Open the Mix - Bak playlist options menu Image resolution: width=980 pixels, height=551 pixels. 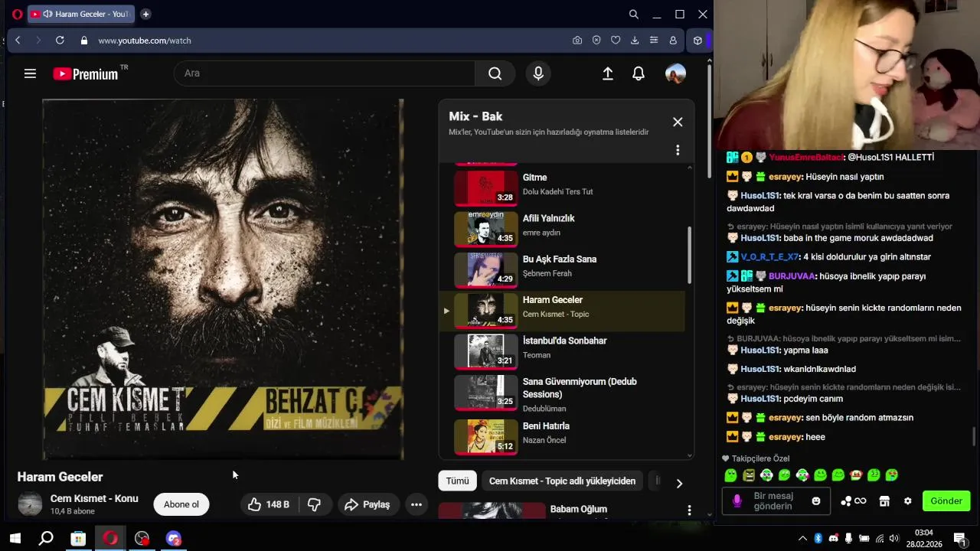coord(678,150)
